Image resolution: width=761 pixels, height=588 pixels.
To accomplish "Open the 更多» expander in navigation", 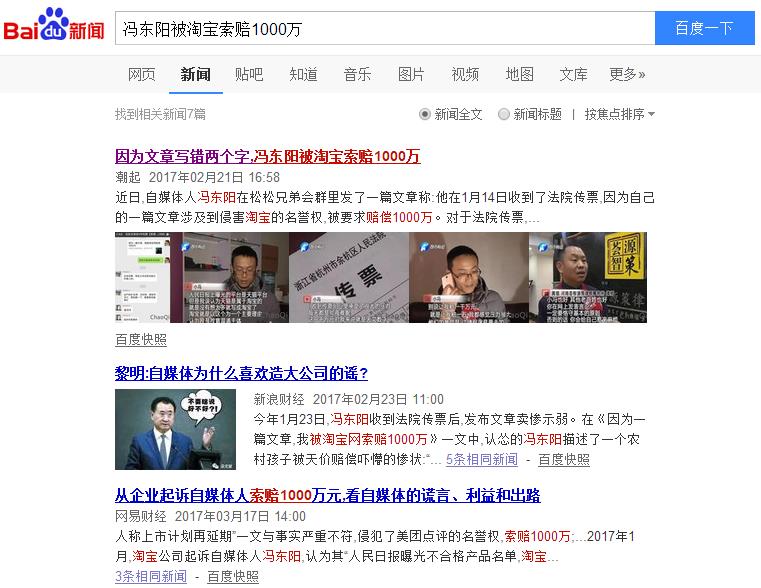I will tap(627, 74).
